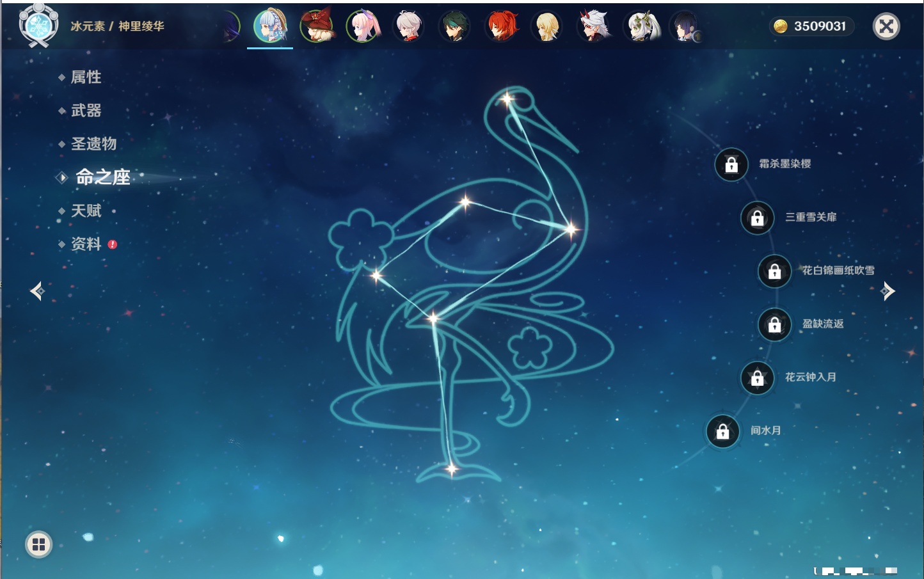The height and width of the screenshot is (579, 924).
Task: Pick Xiao avatar with dark green hair
Action: [x=455, y=27]
